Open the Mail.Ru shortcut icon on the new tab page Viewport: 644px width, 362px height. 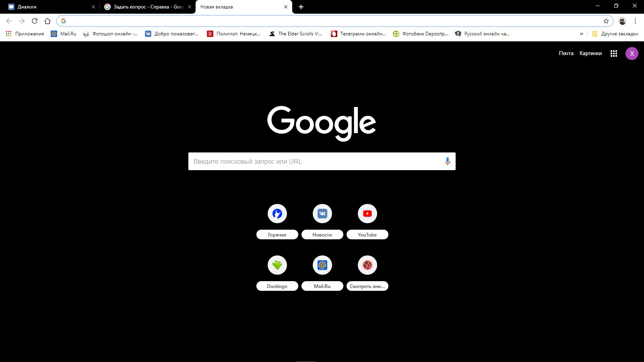tap(322, 265)
